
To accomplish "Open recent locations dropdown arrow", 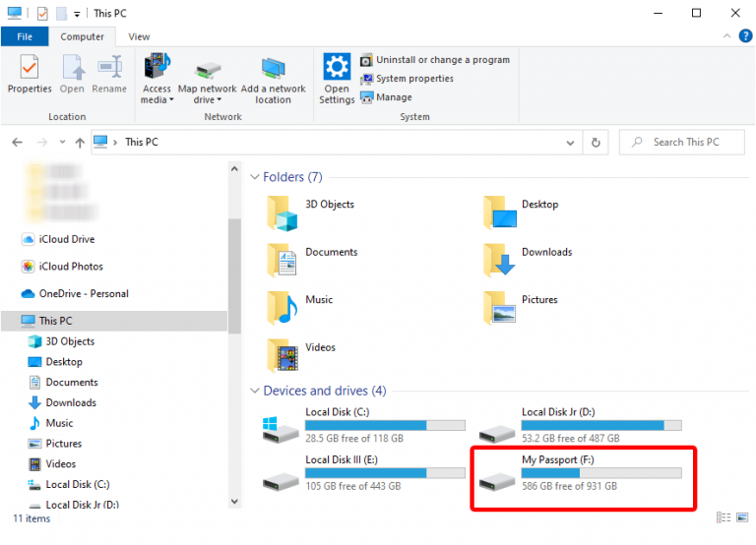I will (x=62, y=143).
